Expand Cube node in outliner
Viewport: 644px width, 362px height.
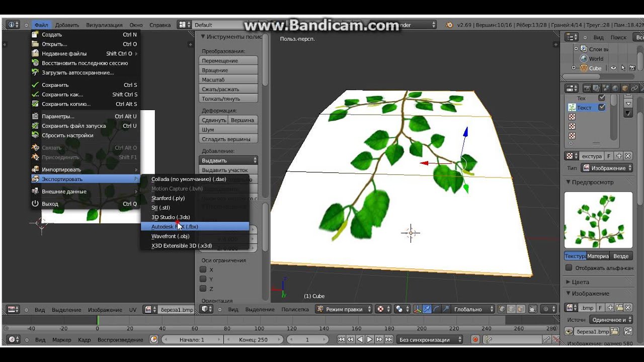pos(574,68)
